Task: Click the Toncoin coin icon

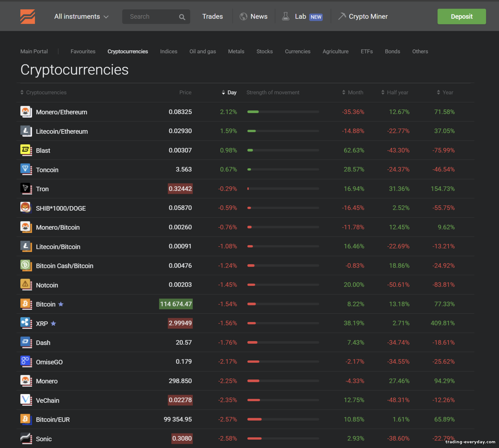Action: point(26,169)
